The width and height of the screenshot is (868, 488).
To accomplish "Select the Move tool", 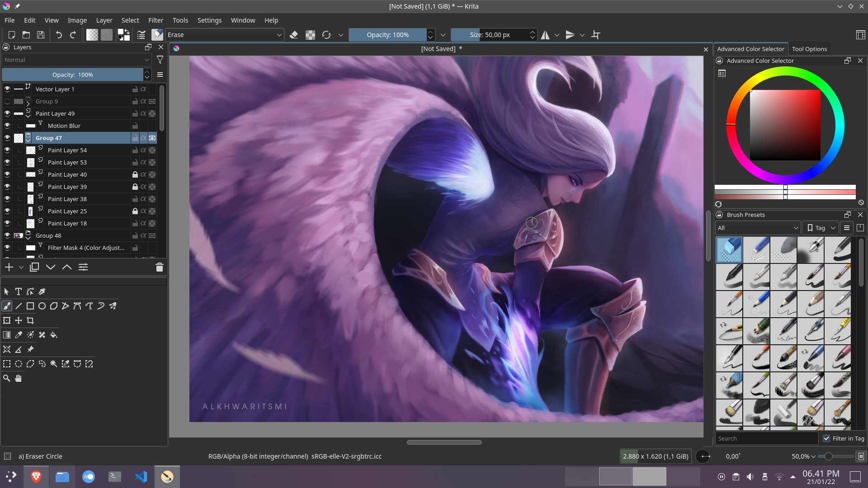I will pos(19,320).
